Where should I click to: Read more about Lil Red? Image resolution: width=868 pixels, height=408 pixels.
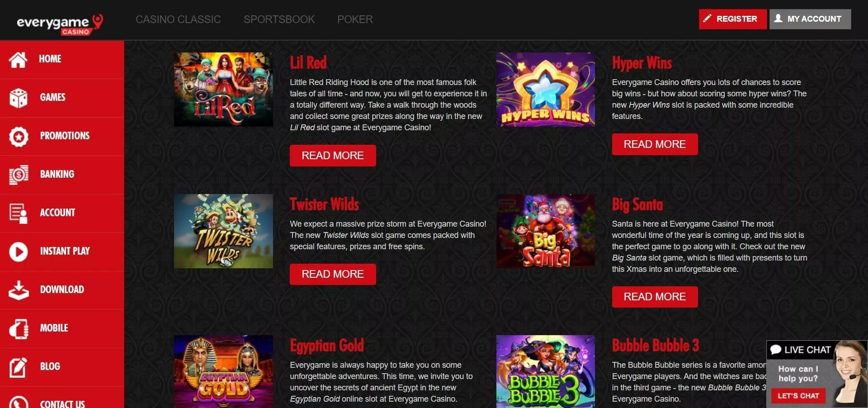tap(333, 156)
